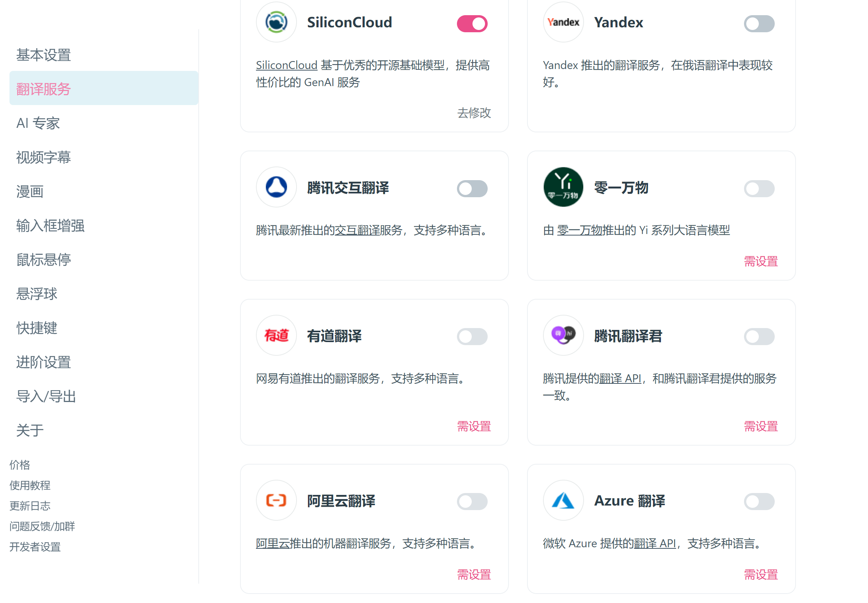This screenshot has width=868, height=603.
Task: Click 去修改 on the SiliconCloud card
Action: pos(474,113)
